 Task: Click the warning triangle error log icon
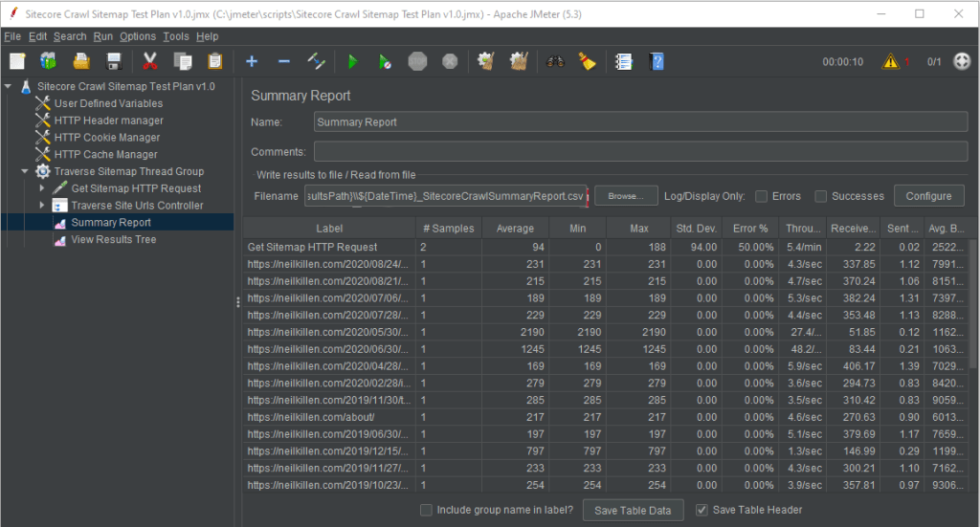tap(891, 62)
